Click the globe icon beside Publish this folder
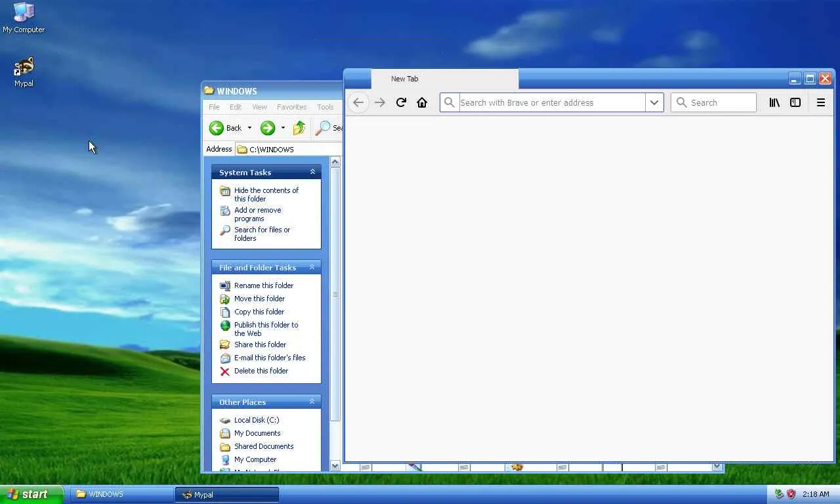840x504 pixels. (225, 325)
